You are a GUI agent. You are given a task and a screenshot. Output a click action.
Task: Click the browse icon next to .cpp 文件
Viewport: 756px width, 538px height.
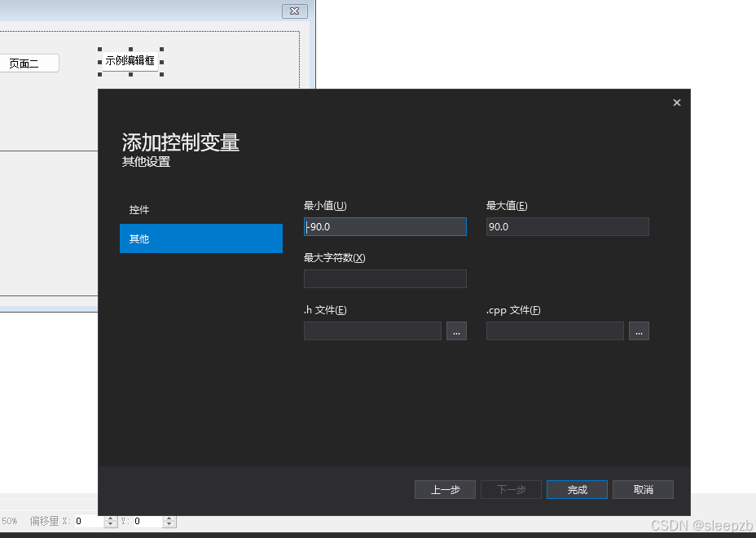click(639, 330)
